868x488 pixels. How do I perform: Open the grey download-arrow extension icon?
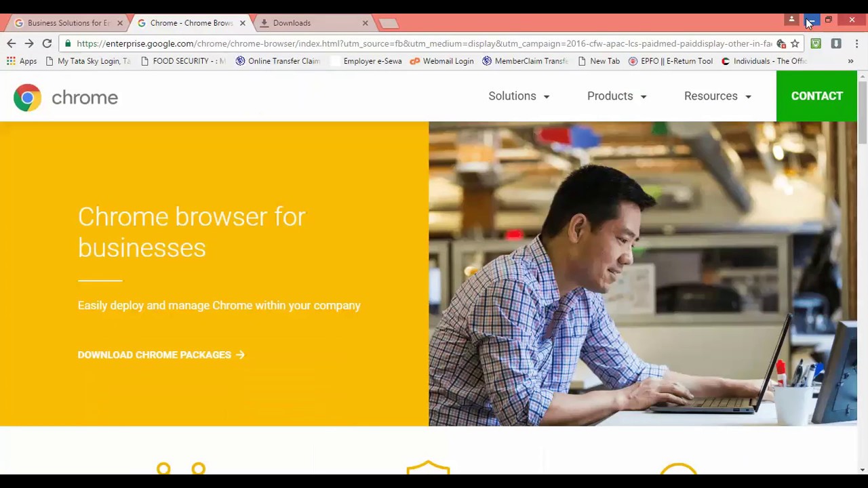[x=836, y=43]
